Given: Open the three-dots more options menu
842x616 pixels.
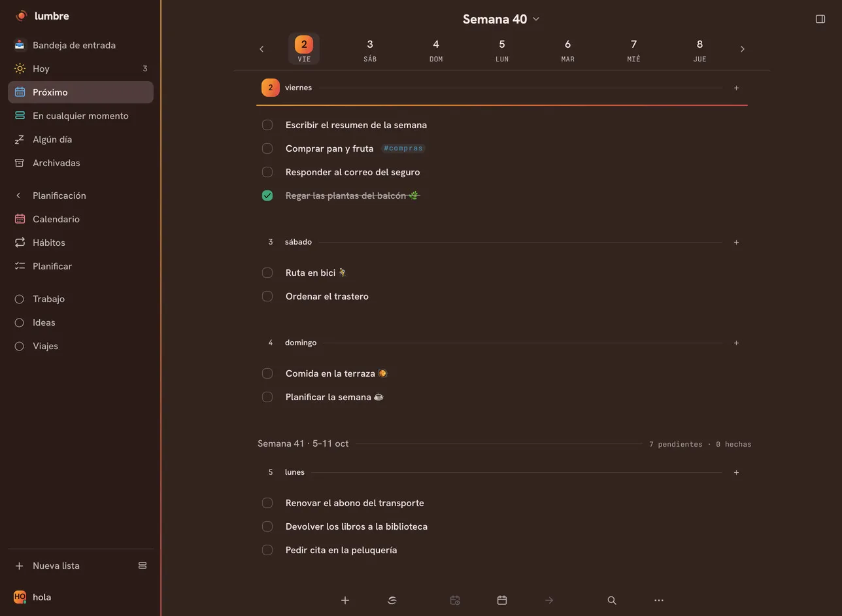Looking at the screenshot, I should (659, 600).
